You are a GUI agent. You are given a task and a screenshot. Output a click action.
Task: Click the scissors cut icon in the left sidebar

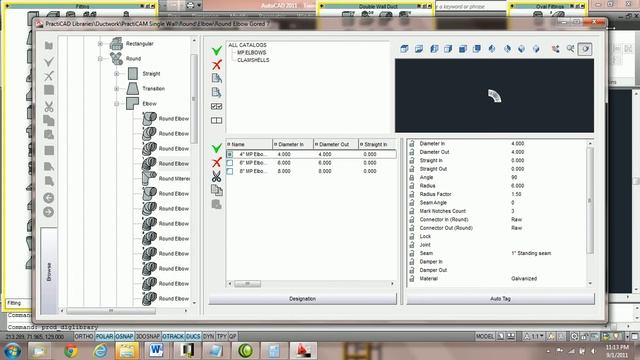pyautogui.click(x=49, y=107)
